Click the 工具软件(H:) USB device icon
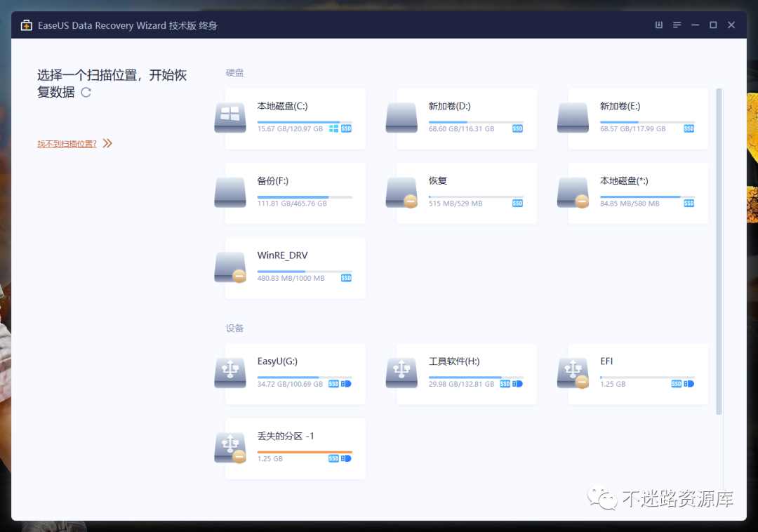 click(x=401, y=373)
